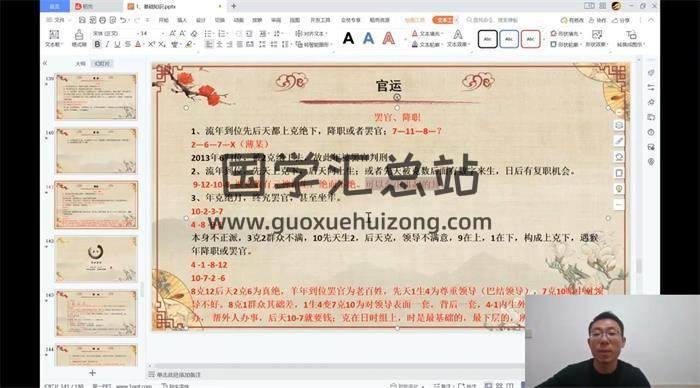Click justify text alignment icon

click(x=240, y=44)
